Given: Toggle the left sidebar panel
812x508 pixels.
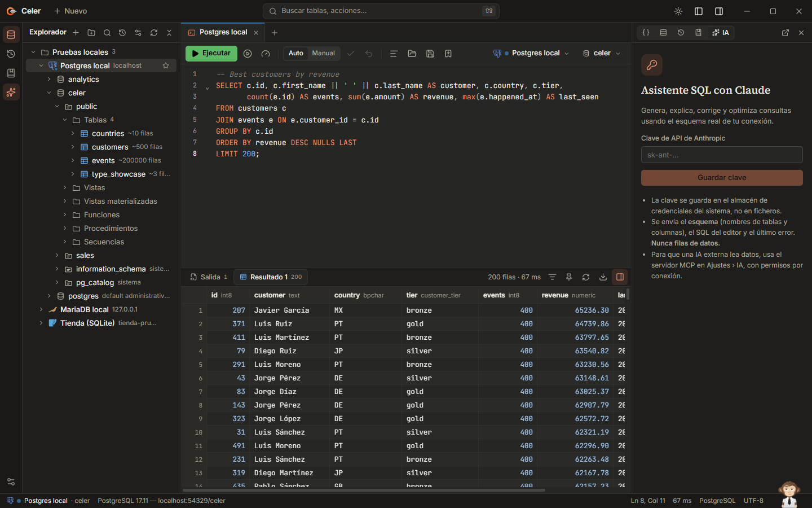Looking at the screenshot, I should [x=699, y=11].
